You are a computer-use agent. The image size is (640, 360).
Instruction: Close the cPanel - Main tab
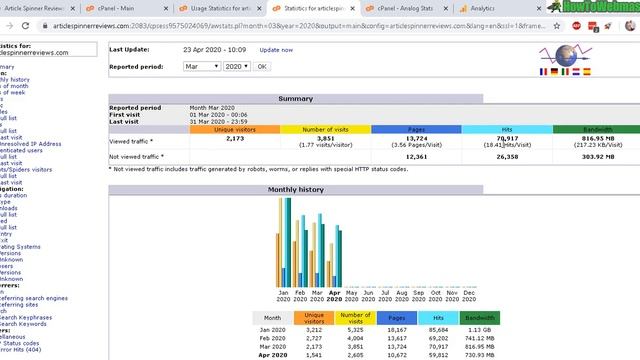click(166, 8)
